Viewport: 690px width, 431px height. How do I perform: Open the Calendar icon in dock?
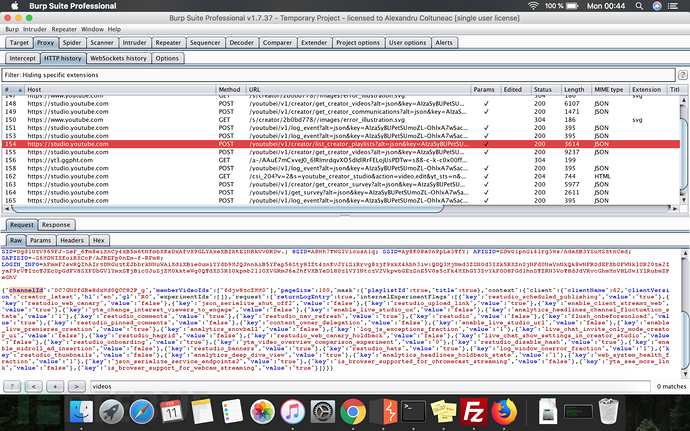click(172, 413)
